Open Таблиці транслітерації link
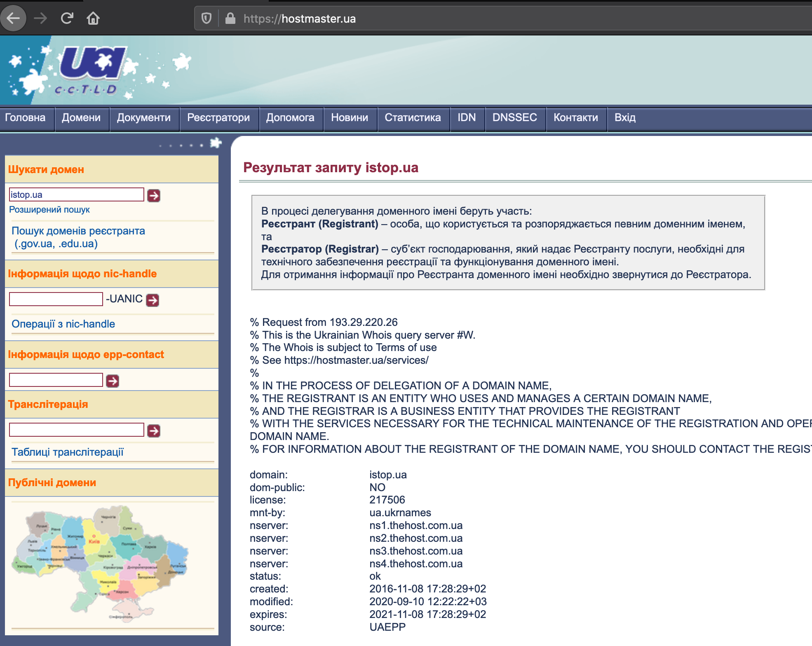The height and width of the screenshot is (646, 812). pos(68,452)
